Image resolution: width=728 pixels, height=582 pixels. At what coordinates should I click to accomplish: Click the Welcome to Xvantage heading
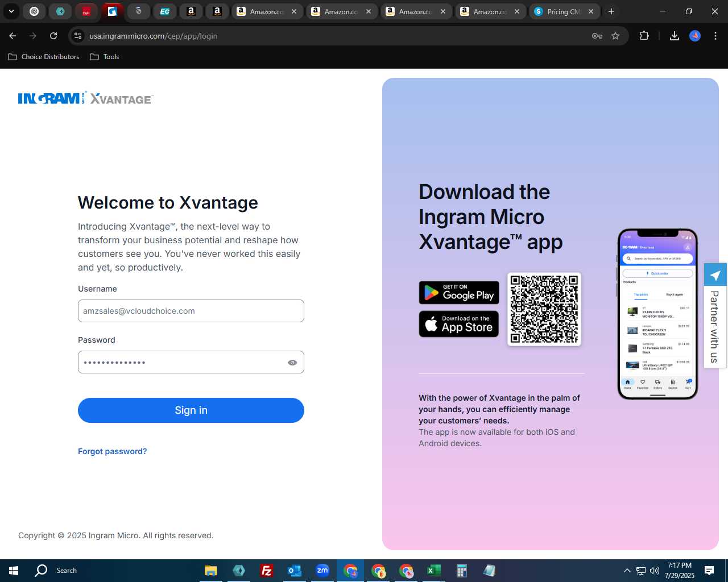click(168, 203)
